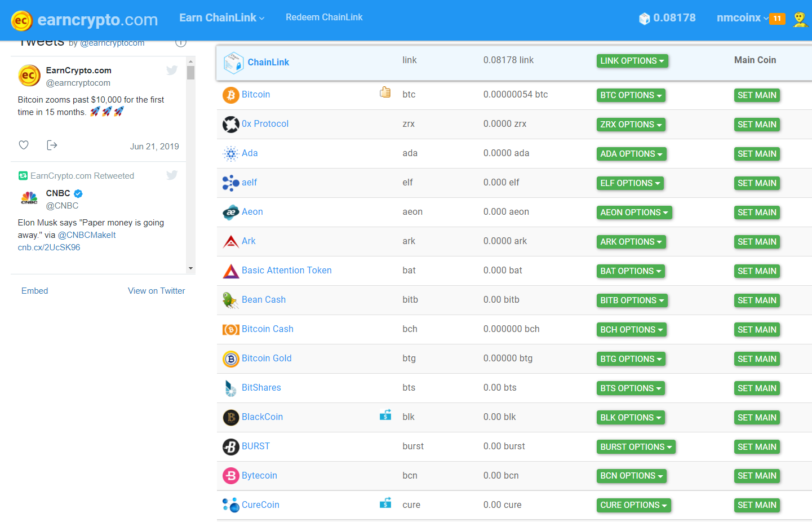Click the BURST coin icon

230,447
